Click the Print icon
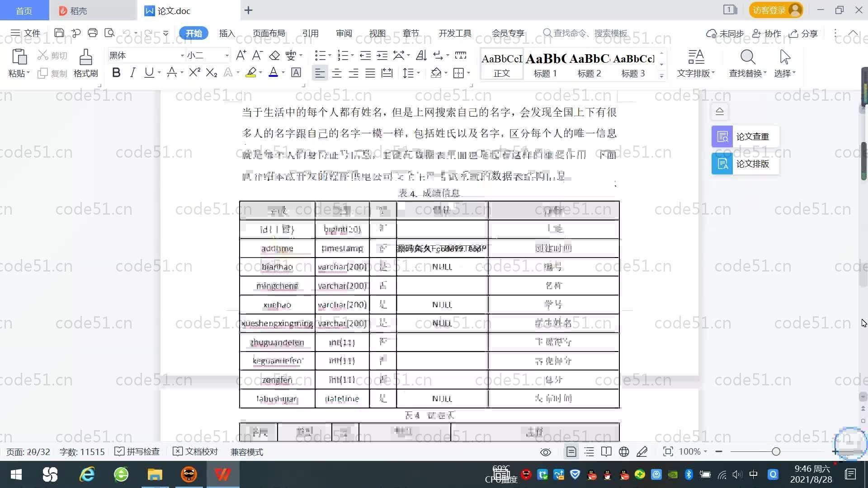The height and width of the screenshot is (488, 868). click(93, 33)
